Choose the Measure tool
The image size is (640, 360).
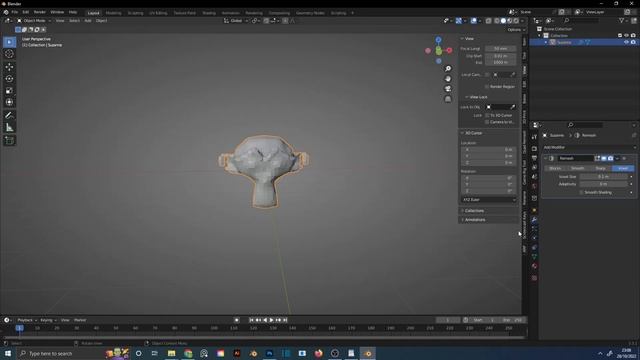click(9, 128)
